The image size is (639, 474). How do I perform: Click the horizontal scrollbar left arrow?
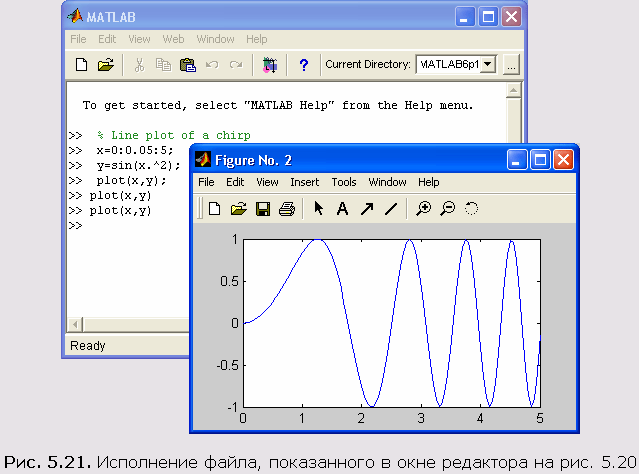[75, 325]
